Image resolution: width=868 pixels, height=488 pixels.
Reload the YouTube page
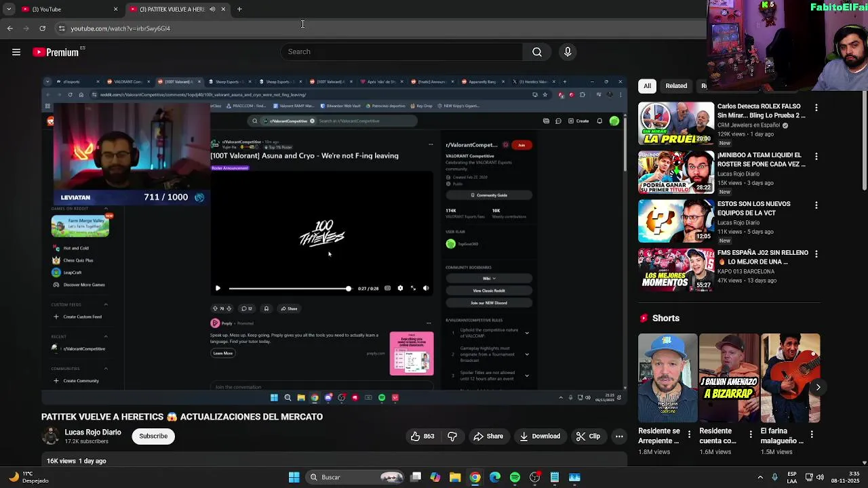(x=42, y=28)
